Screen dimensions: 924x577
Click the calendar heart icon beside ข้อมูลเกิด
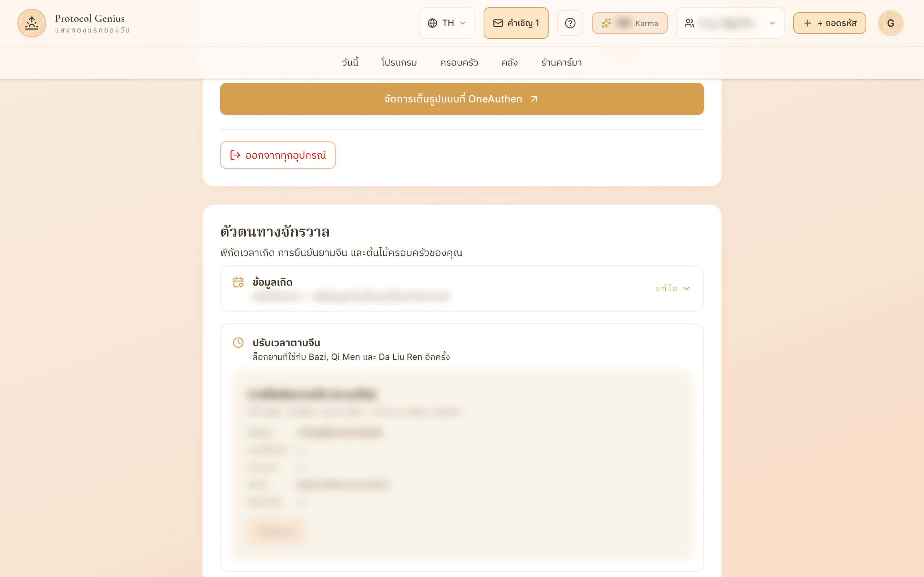point(238,282)
